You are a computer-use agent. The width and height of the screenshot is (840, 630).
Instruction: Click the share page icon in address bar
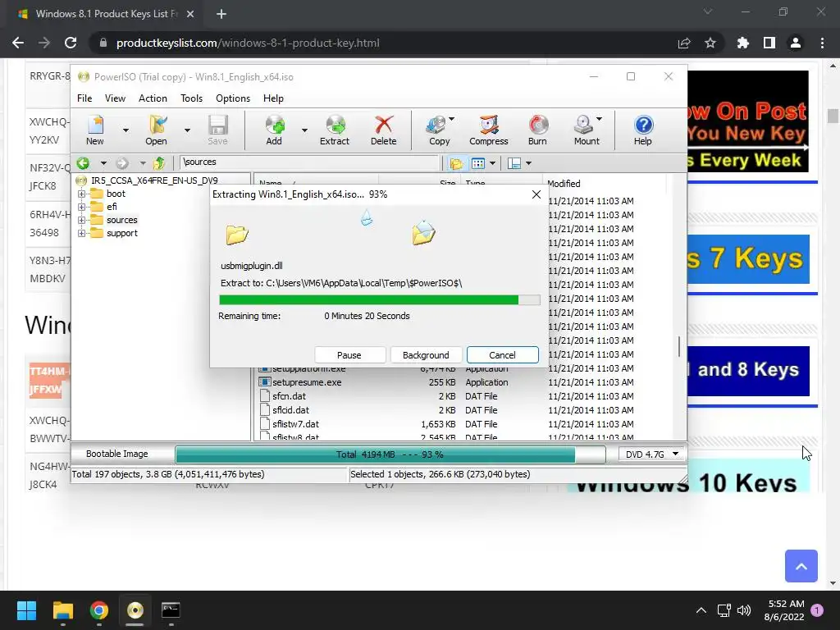(684, 43)
